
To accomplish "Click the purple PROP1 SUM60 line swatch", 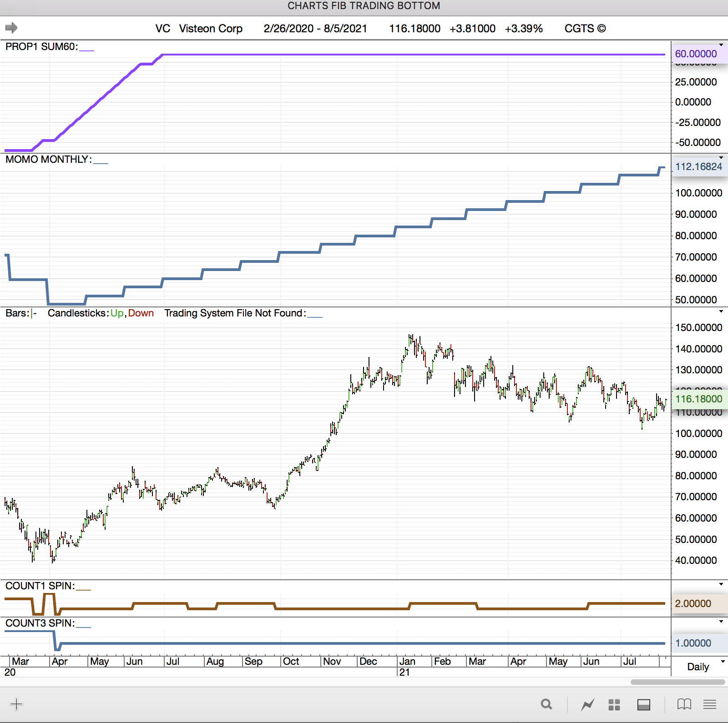I will point(86,50).
